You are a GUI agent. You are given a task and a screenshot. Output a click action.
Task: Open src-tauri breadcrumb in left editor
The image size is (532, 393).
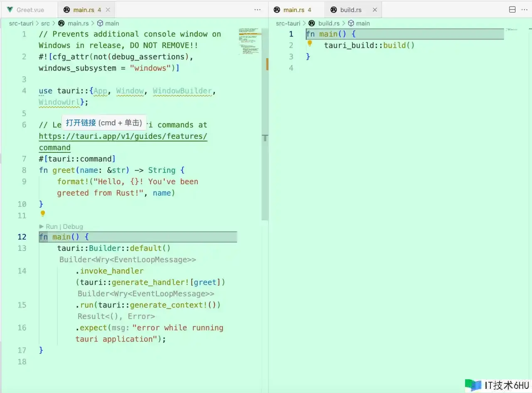click(21, 23)
